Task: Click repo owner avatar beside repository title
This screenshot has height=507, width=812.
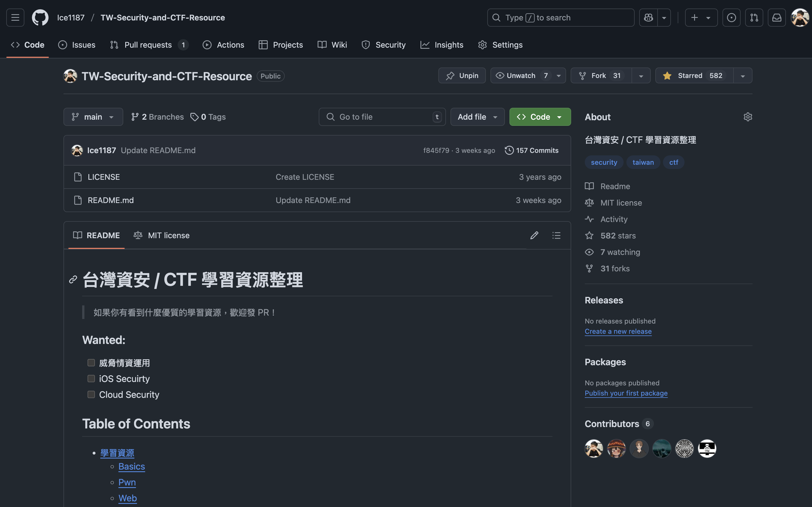Action: click(x=70, y=76)
